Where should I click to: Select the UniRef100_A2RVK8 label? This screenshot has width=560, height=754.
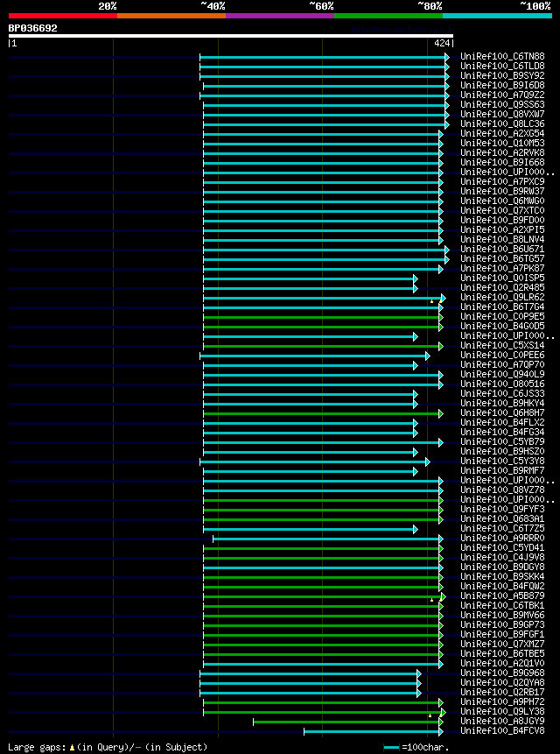[x=502, y=153]
